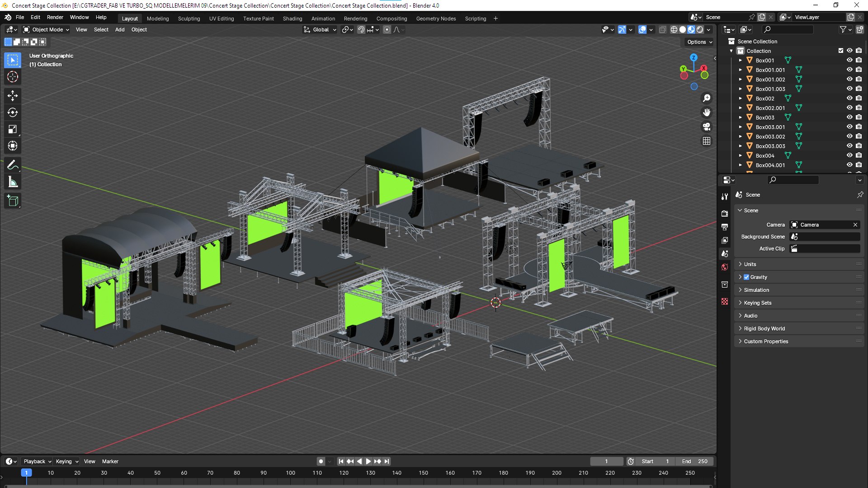Play the animation forward
The height and width of the screenshot is (488, 868).
point(368,461)
